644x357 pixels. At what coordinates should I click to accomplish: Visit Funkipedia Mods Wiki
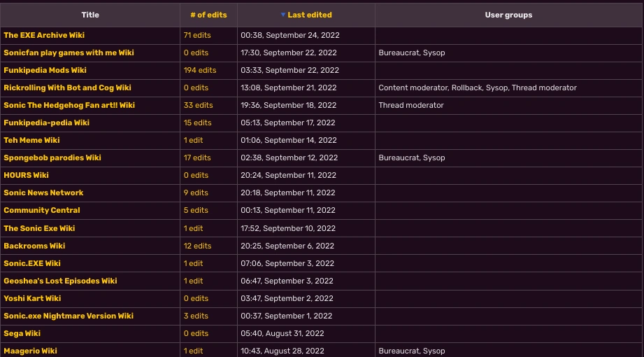45,70
